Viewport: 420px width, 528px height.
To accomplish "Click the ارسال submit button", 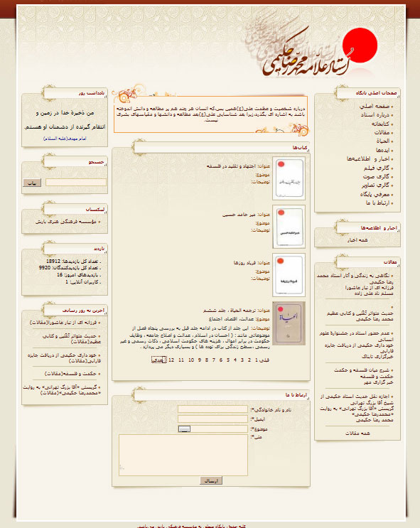I will 211,481.
